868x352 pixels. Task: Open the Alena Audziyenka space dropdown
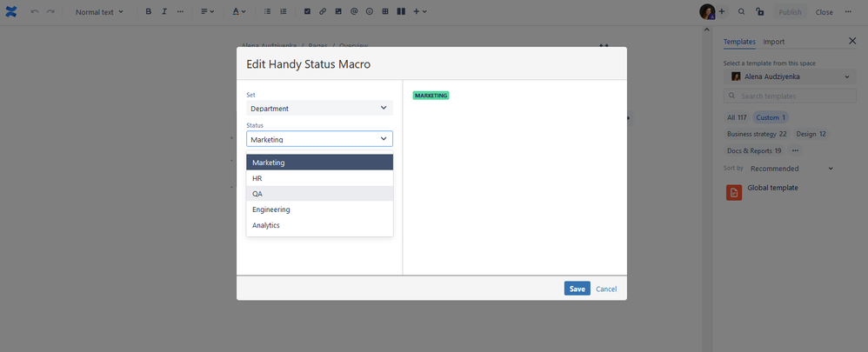(x=790, y=77)
